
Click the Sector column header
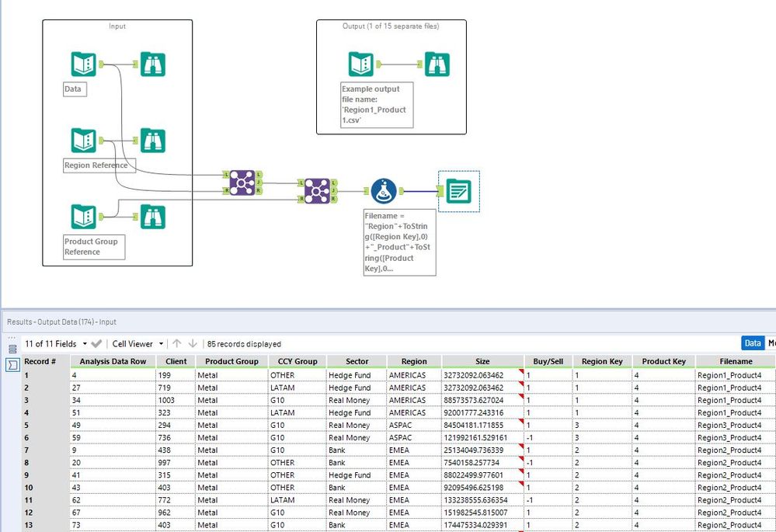[x=357, y=361]
